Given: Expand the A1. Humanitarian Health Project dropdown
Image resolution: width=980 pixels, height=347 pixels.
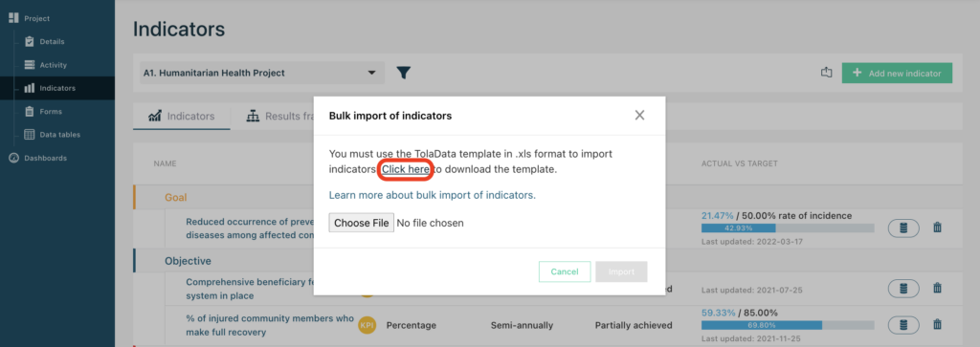Looking at the screenshot, I should [x=261, y=73].
